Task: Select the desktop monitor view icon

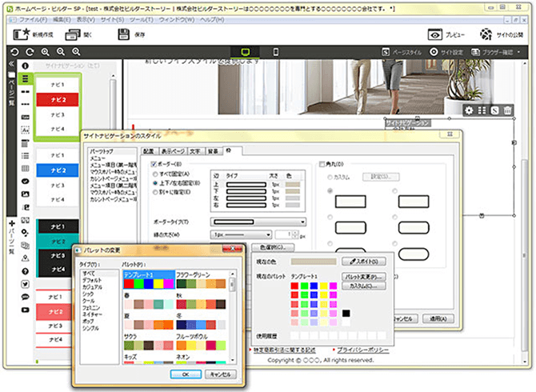Action: (246, 53)
